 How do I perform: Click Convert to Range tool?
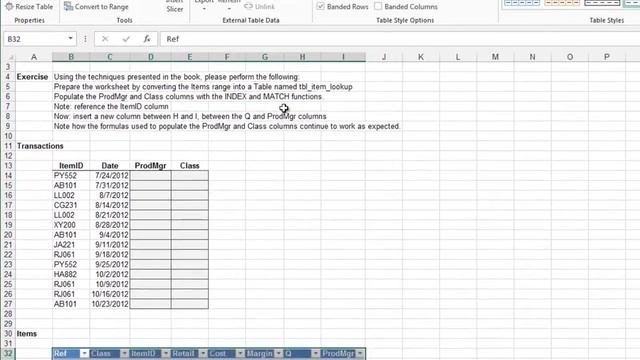(x=96, y=7)
